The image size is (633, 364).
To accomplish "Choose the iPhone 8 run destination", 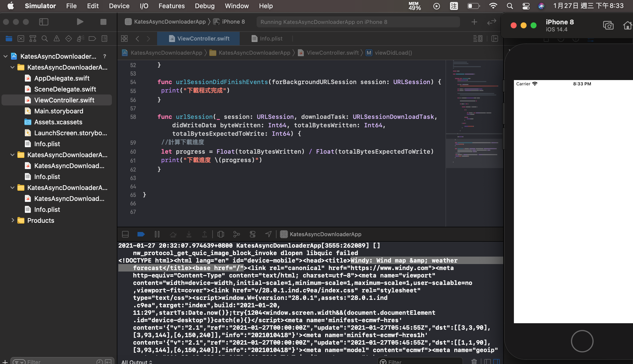I will click(x=229, y=22).
